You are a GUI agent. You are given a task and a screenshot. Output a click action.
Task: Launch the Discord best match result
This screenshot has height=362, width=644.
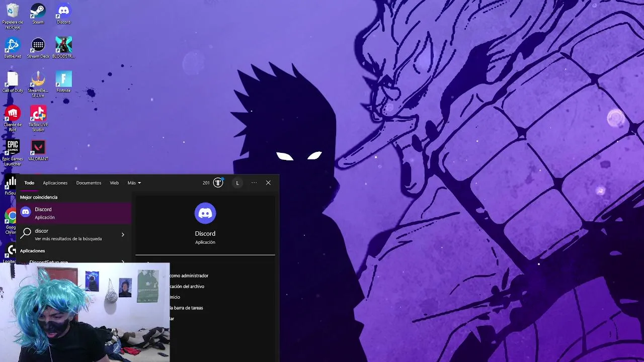(74, 213)
